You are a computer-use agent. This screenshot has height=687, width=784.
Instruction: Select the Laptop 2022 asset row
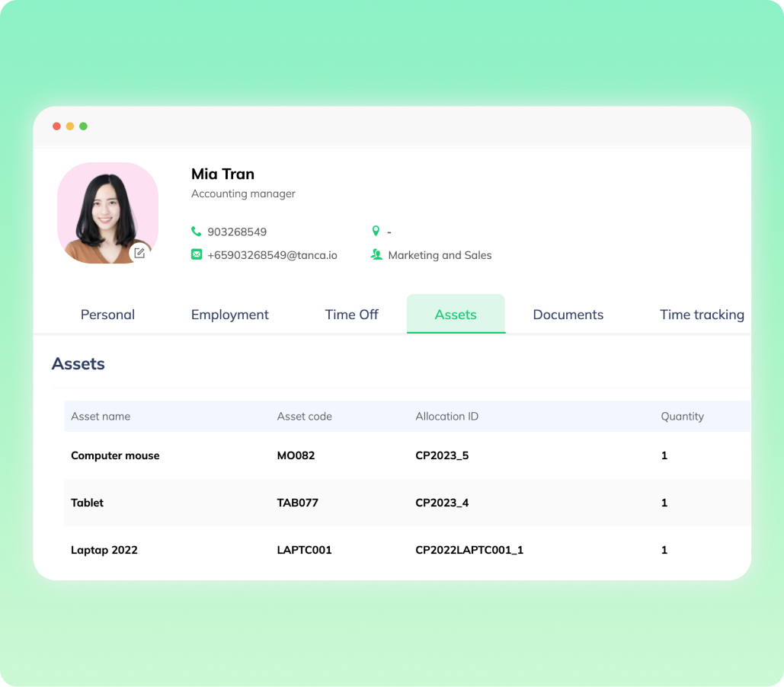point(104,550)
